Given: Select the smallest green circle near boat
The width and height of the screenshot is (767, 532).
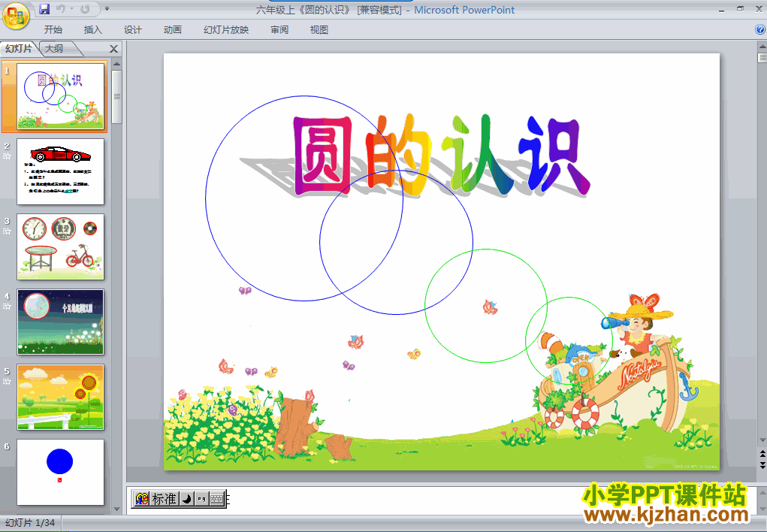Looking at the screenshot, I should point(569,340).
